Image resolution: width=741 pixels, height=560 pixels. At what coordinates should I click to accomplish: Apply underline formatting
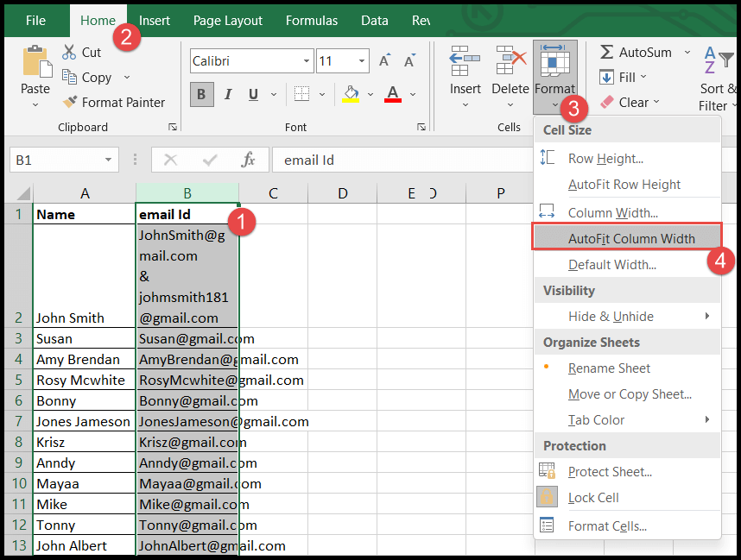click(x=253, y=94)
